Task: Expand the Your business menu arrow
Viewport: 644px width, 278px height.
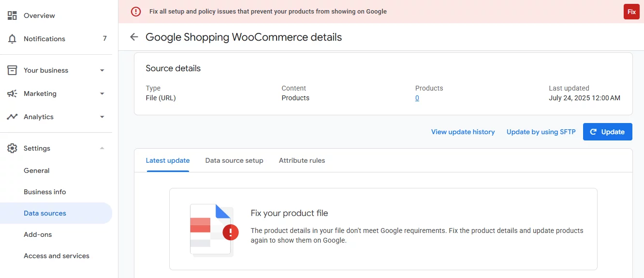Action: click(x=102, y=70)
